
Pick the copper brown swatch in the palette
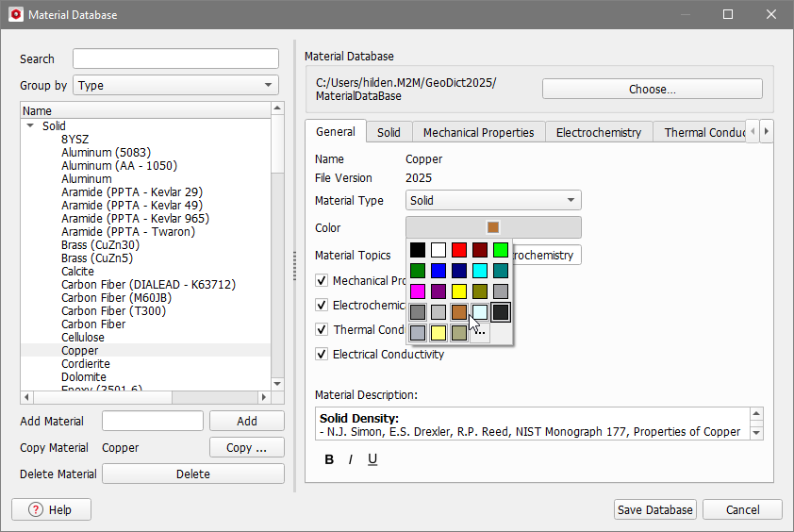[459, 312]
